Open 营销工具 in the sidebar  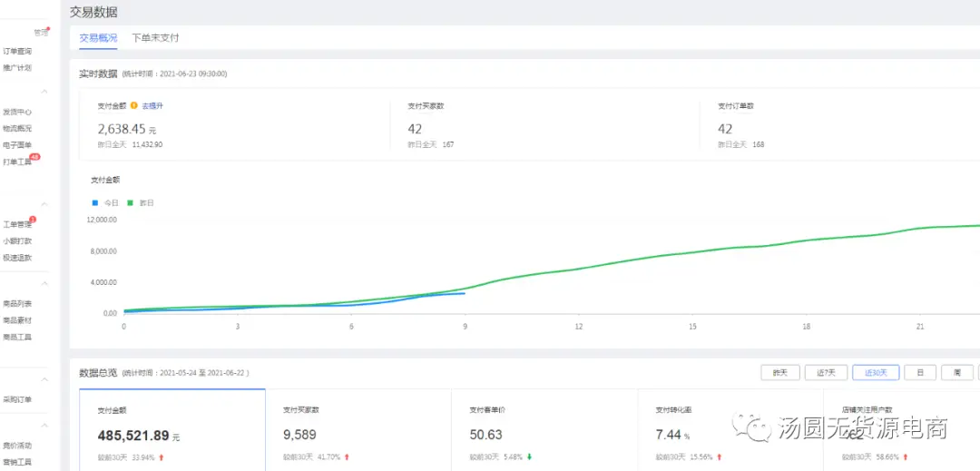click(x=17, y=462)
